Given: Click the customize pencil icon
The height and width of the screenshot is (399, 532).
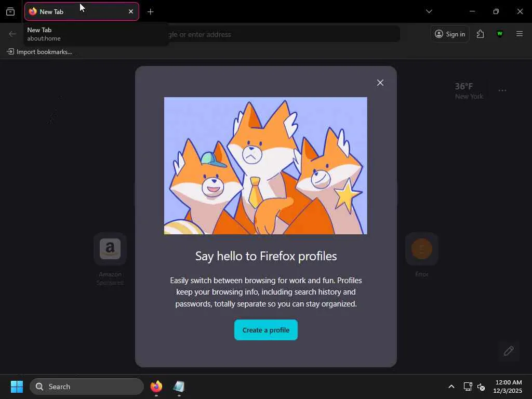Looking at the screenshot, I should [508, 351].
